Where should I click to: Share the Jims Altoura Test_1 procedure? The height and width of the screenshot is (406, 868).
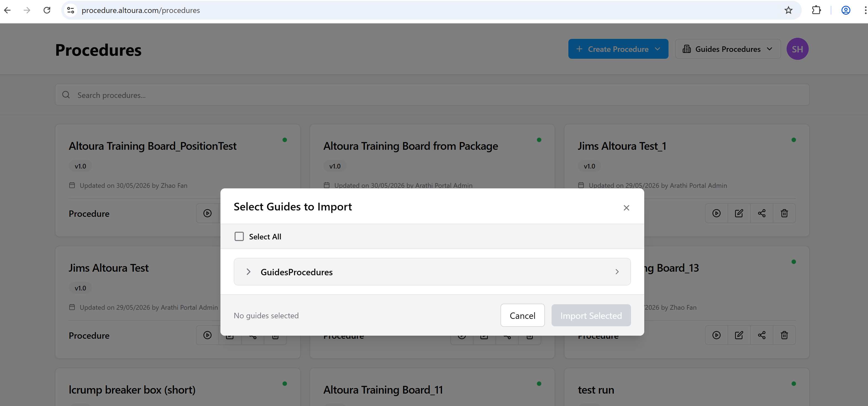762,213
